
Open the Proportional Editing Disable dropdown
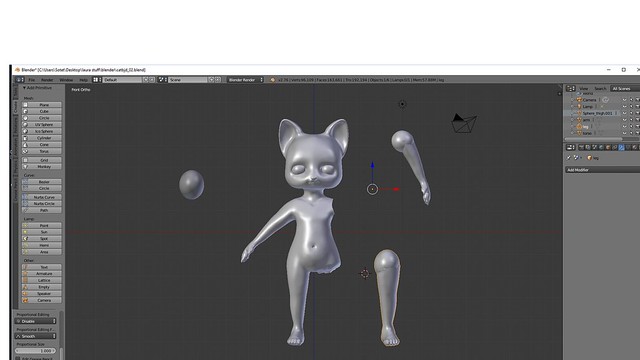click(36, 321)
